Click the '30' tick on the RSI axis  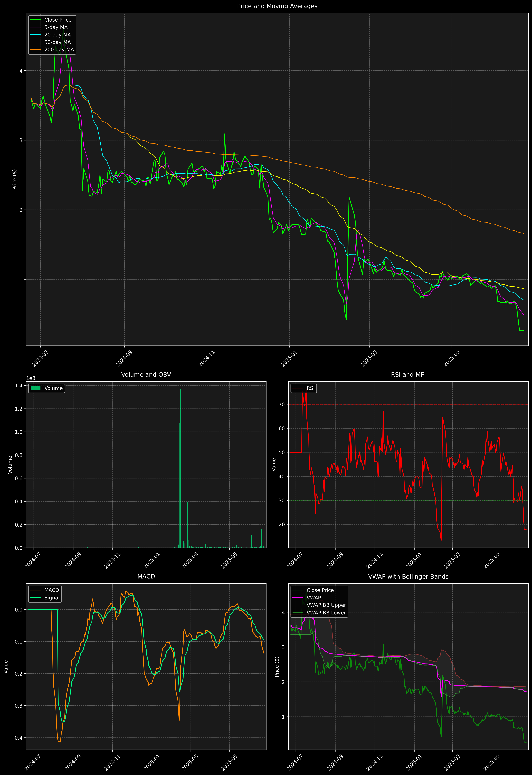[x=282, y=501]
